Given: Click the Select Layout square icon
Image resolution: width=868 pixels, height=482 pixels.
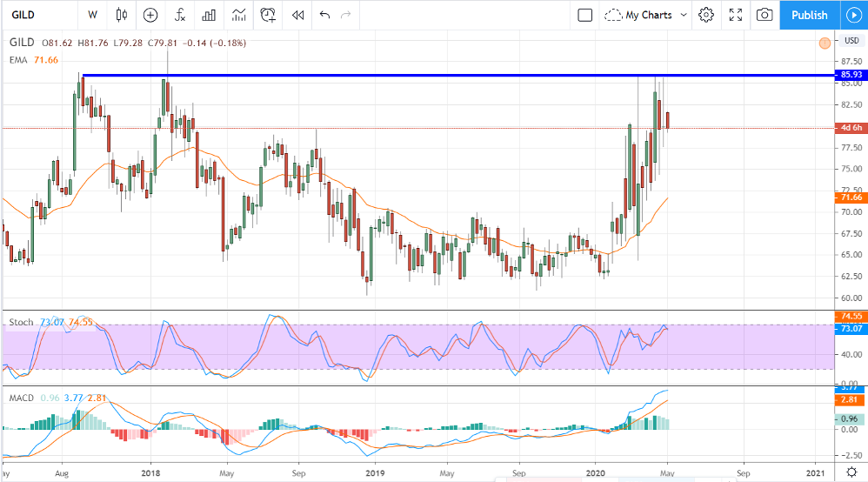Looking at the screenshot, I should coord(585,15).
